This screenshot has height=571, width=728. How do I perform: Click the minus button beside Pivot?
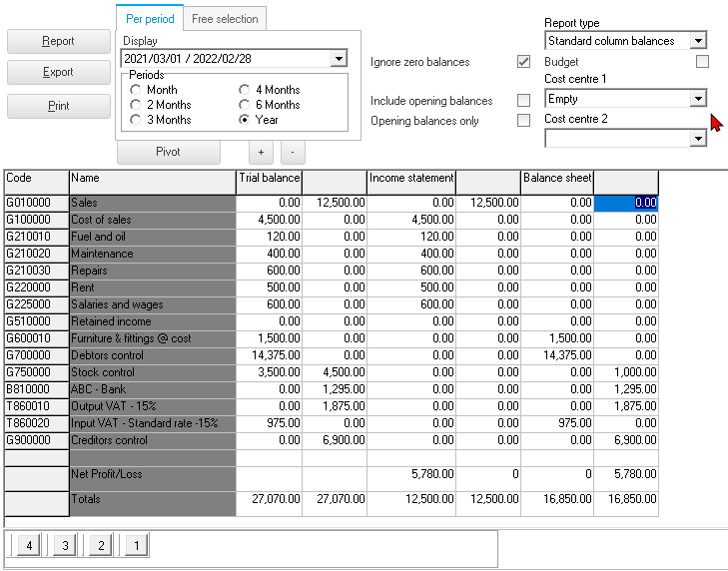point(292,153)
